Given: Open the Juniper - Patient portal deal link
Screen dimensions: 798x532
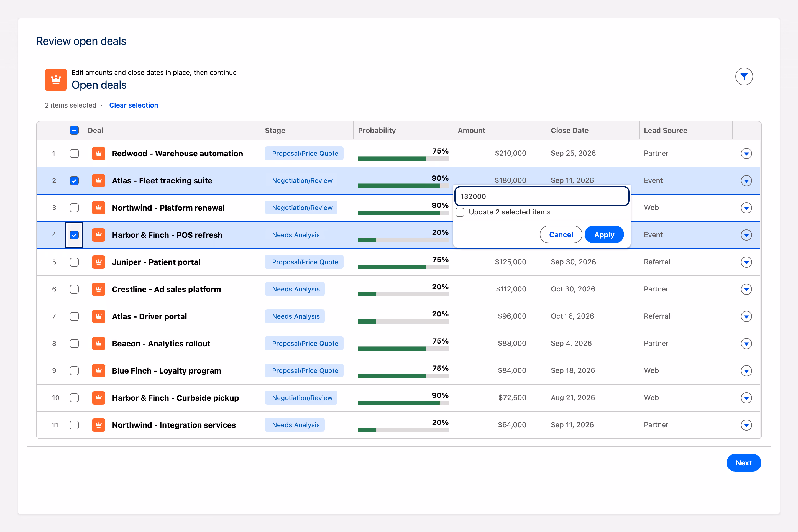Looking at the screenshot, I should coord(156,262).
